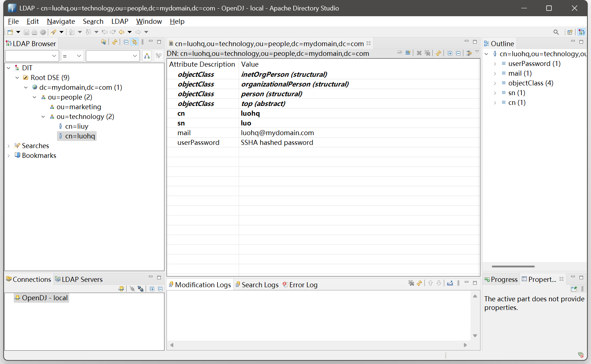Select the LDAP perspective icon
Viewport: 591px width, 364px height.
tap(582, 32)
